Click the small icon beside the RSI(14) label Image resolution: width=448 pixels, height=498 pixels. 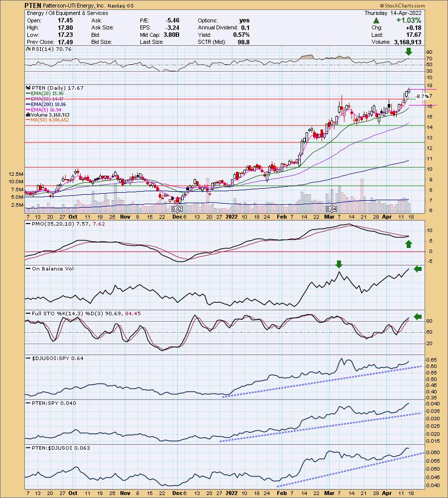[x=28, y=49]
